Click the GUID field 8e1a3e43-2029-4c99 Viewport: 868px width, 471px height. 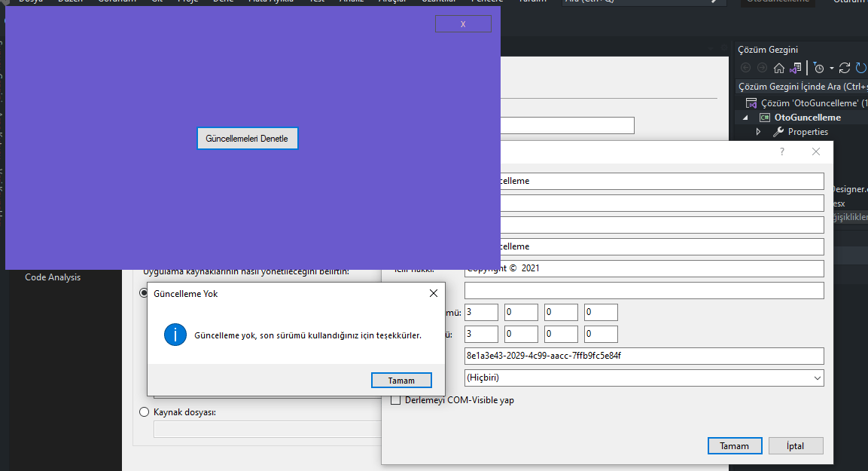coord(644,356)
